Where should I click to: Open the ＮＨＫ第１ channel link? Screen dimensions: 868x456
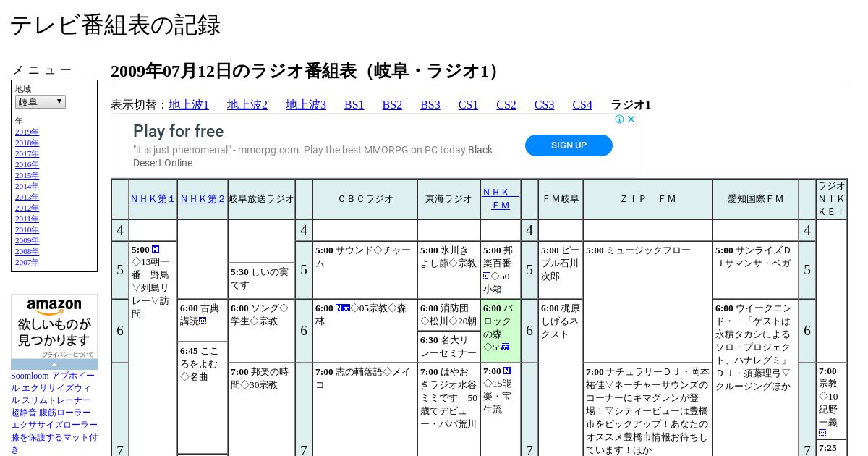[153, 199]
